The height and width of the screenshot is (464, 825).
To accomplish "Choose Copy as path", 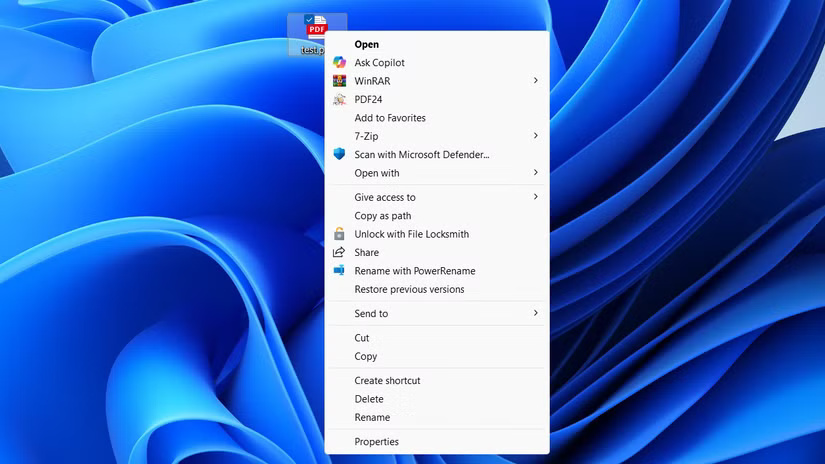I will 382,216.
